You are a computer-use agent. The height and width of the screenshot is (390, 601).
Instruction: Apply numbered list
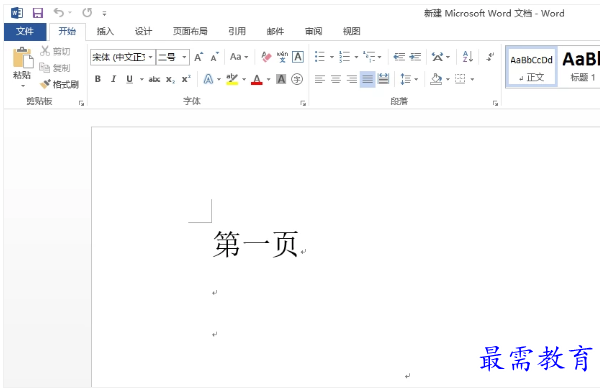tap(344, 57)
